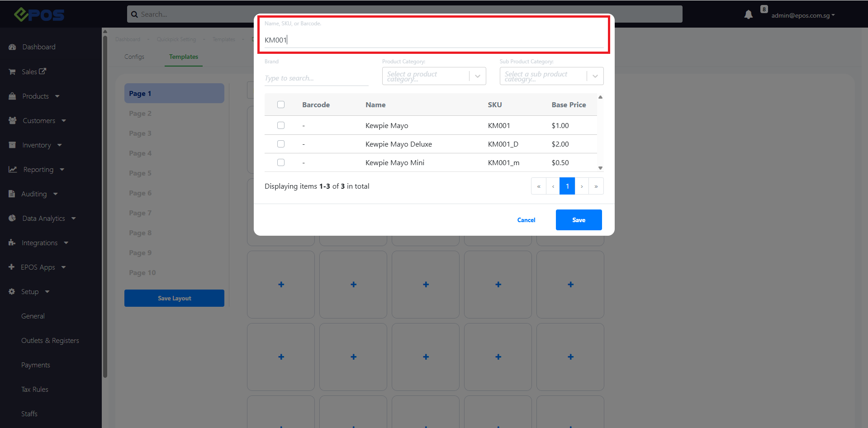Click the Reporting chart icon
Image resolution: width=868 pixels, height=428 pixels.
(13, 170)
